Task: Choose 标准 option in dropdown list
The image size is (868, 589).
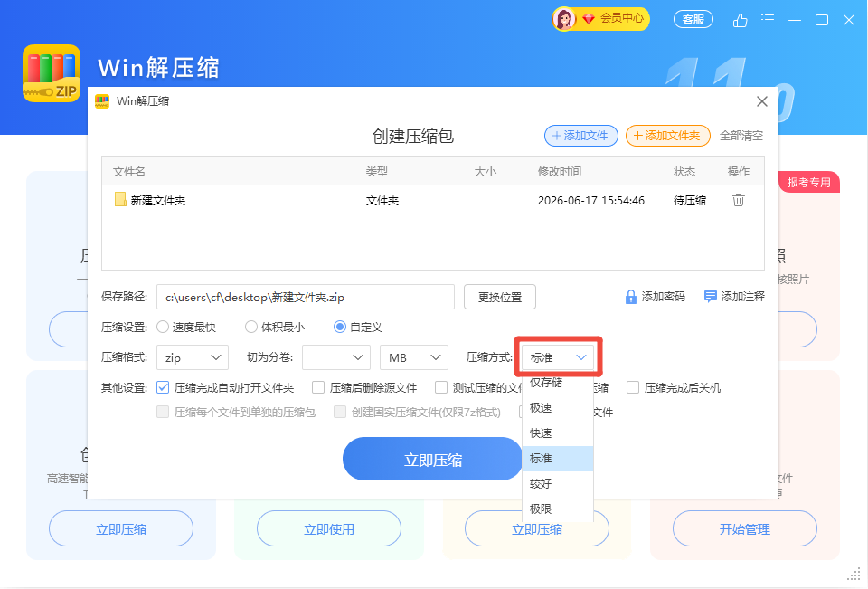Action: (558, 458)
